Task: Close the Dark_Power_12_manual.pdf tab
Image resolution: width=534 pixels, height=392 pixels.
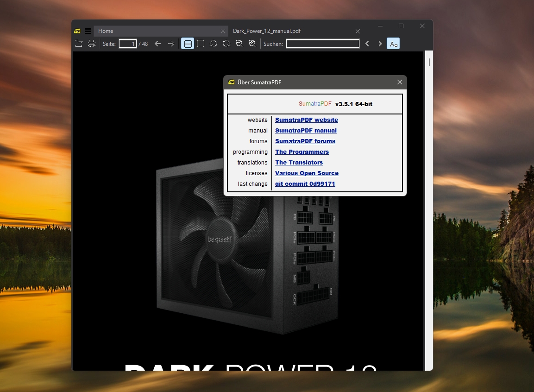Action: click(358, 32)
